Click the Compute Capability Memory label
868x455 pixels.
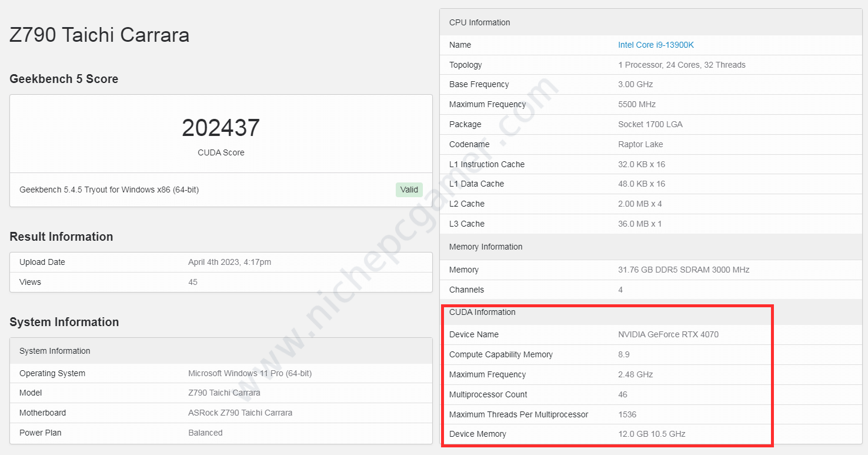(x=501, y=354)
